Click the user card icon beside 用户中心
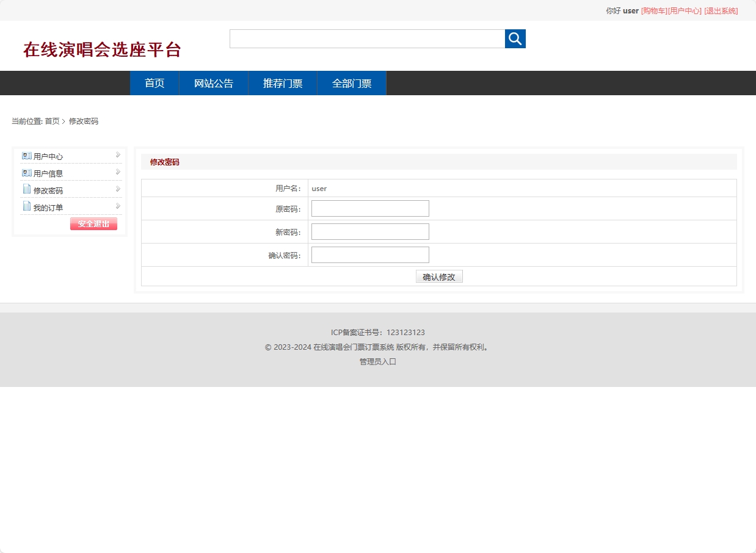This screenshot has height=553, width=756. tap(27, 156)
